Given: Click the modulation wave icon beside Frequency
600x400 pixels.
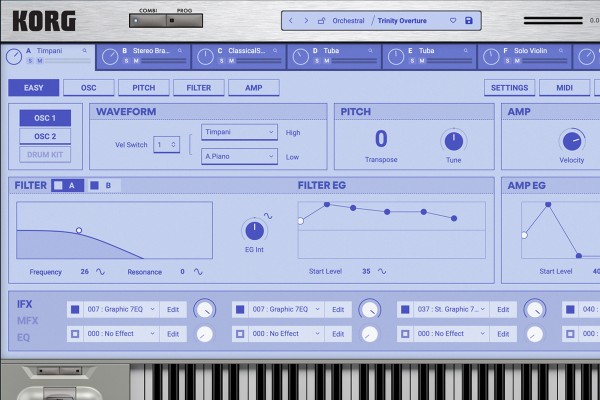Looking at the screenshot, I should 99,272.
